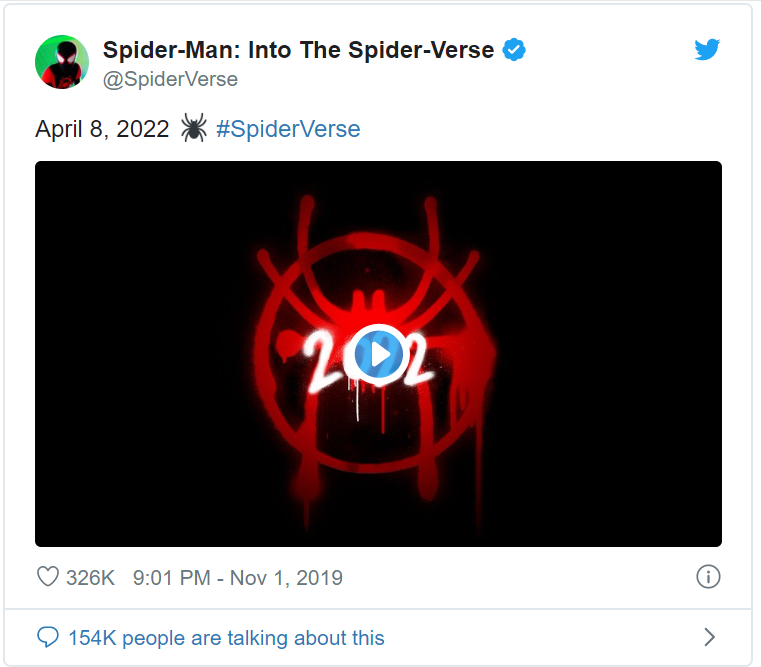Click the 9:01 PM - Nov 1, 2019 timestamp
This screenshot has width=761, height=667.
(237, 577)
